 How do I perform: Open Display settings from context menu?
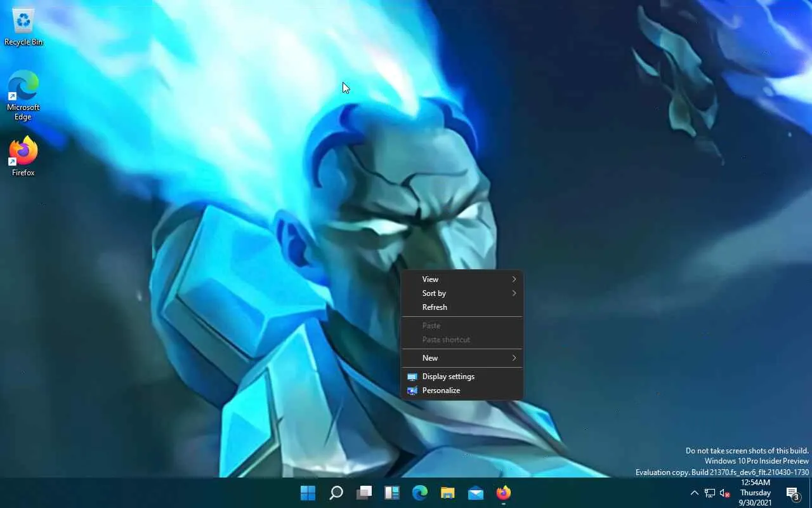pos(462,377)
